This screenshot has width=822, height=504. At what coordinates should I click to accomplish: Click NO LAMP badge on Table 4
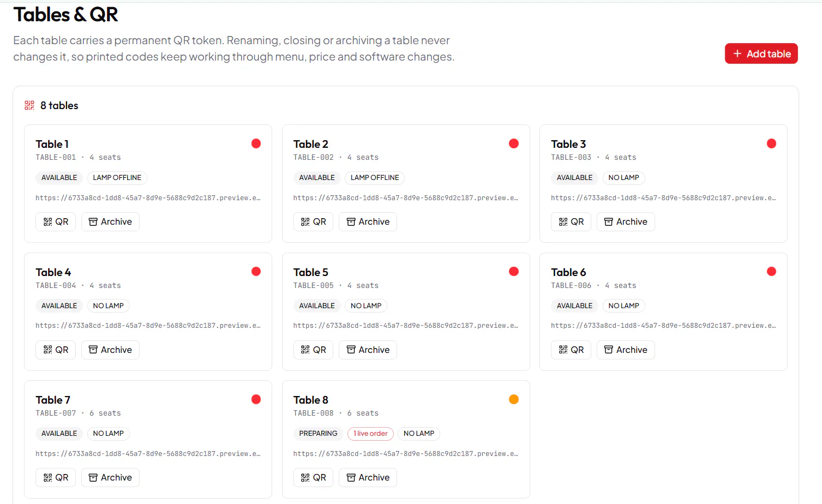108,306
